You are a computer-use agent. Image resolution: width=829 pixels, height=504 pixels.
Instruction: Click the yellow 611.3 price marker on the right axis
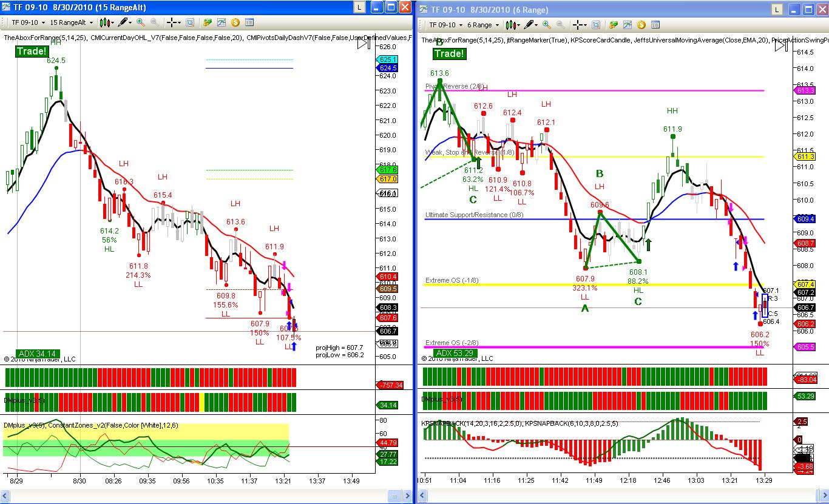click(x=804, y=156)
